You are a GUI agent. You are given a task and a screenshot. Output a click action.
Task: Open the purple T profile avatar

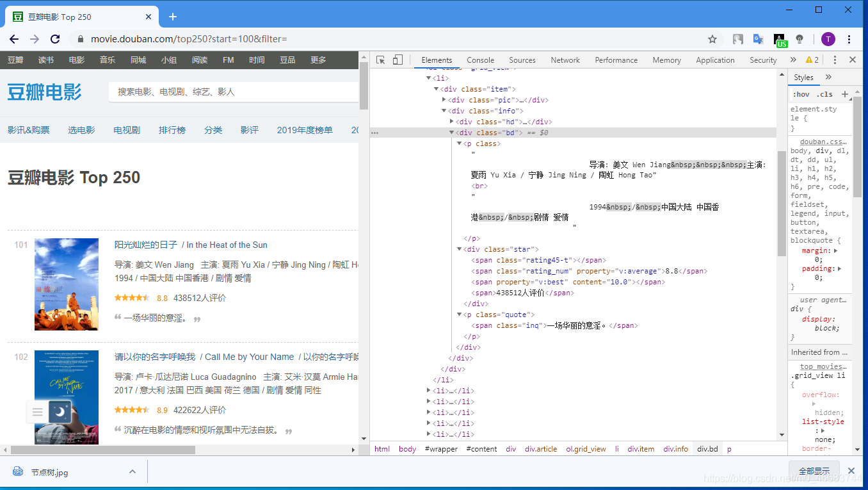[828, 39]
